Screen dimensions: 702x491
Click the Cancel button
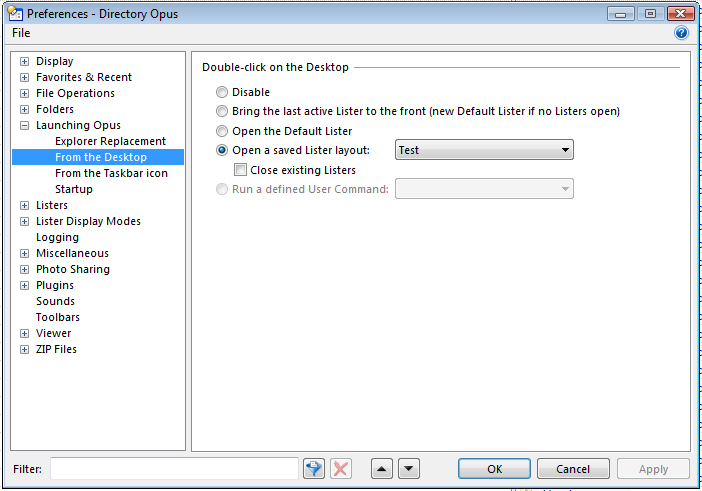pos(573,469)
